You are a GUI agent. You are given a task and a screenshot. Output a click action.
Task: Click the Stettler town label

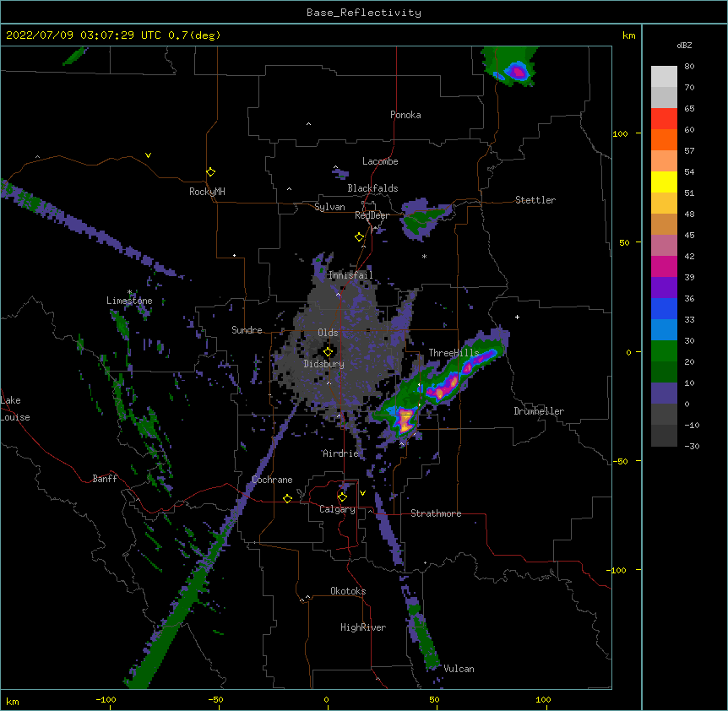[x=535, y=200]
